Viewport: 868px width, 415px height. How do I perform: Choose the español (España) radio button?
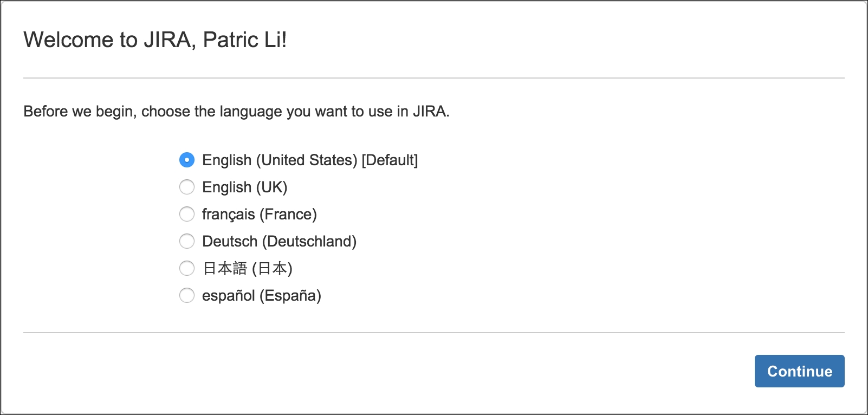(x=187, y=295)
